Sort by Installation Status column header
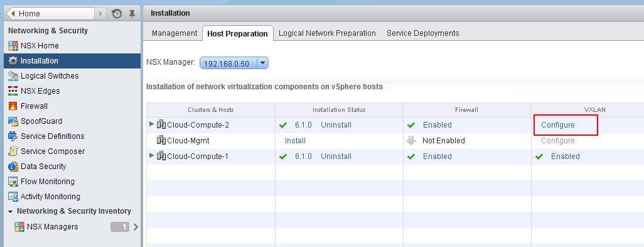The height and width of the screenshot is (247, 644). 339,110
